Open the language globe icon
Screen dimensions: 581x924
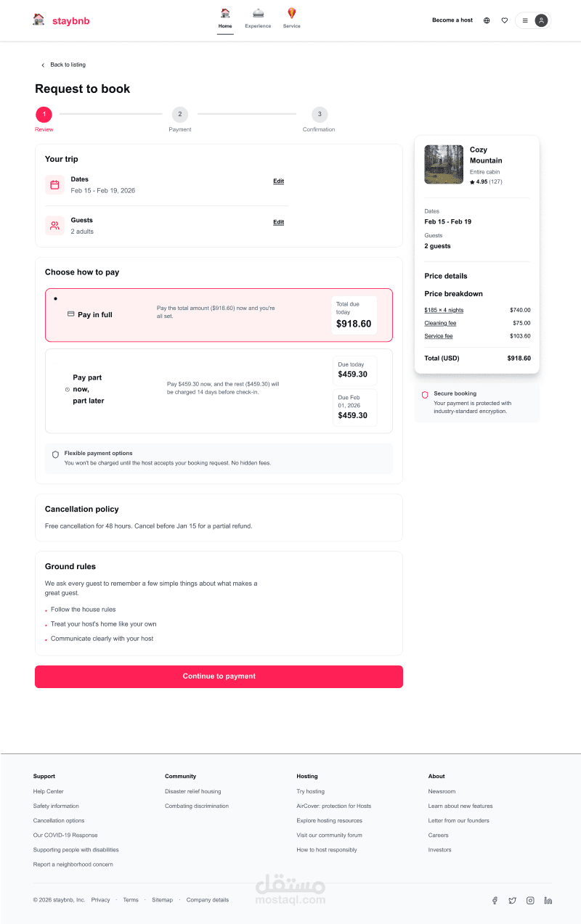click(x=487, y=20)
